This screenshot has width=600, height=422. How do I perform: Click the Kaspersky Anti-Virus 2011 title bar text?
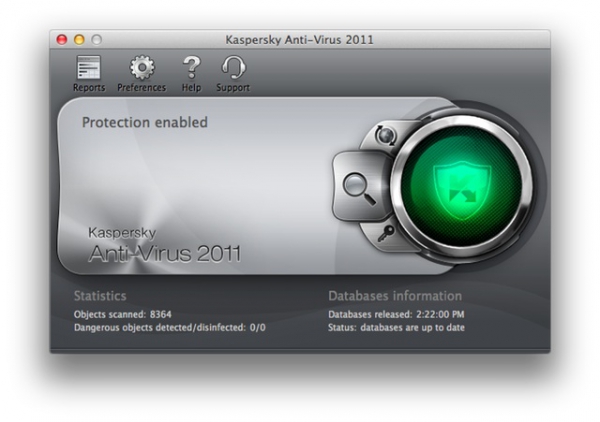pyautogui.click(x=299, y=40)
